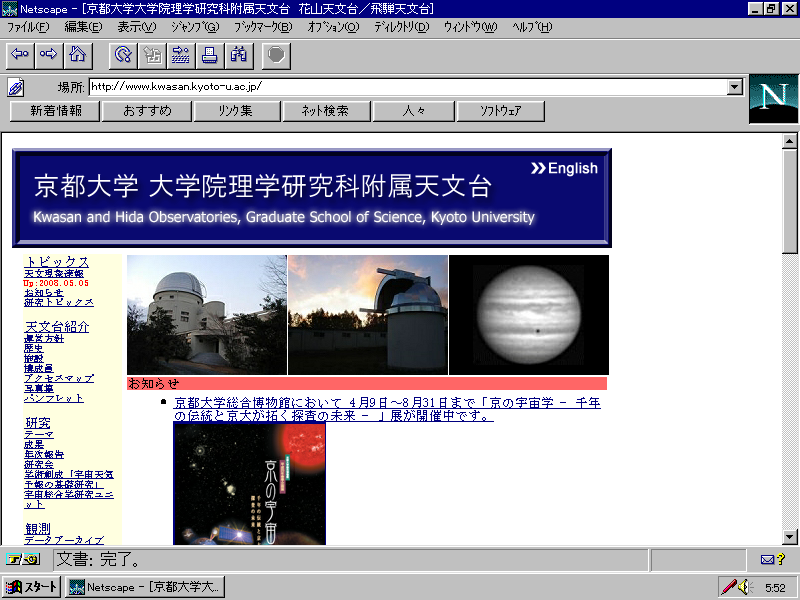Click the 京の宇宙 exhibition poster image
The image size is (800, 600).
(249, 484)
